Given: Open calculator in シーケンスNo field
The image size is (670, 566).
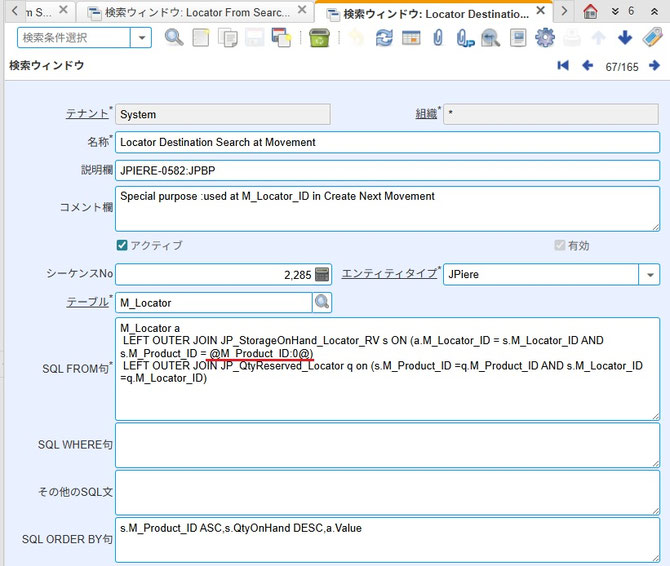Looking at the screenshot, I should (322, 274).
